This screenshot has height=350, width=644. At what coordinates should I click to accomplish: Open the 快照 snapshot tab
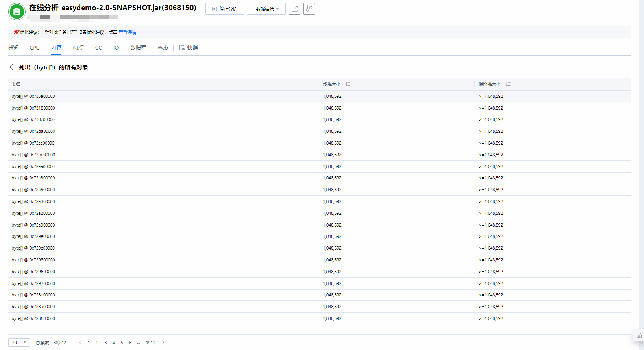(x=189, y=48)
